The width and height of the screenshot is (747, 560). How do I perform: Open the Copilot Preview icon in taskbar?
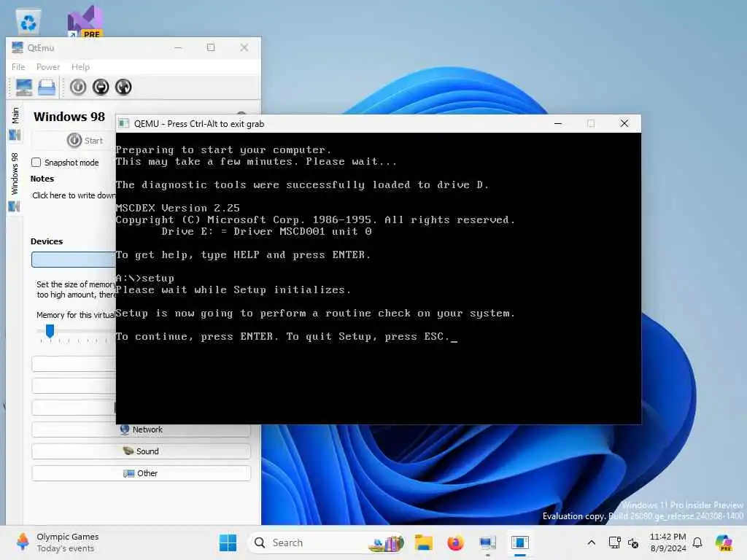coord(724,542)
